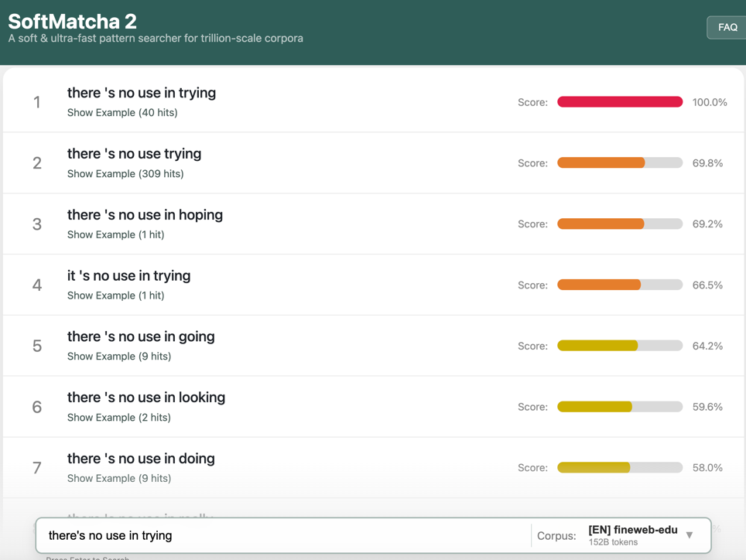This screenshot has width=746, height=560.
Task: Click the "Corpus:" label
Action: (556, 536)
